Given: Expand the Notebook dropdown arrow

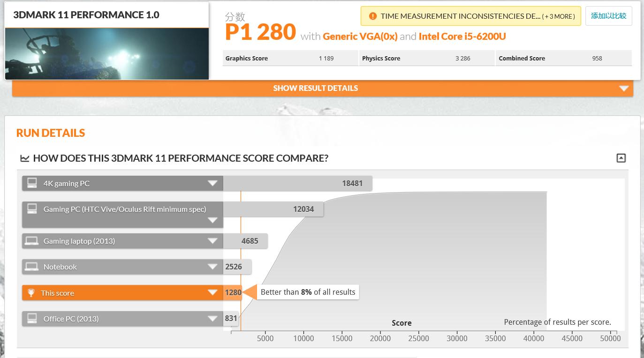Looking at the screenshot, I should coord(213,267).
